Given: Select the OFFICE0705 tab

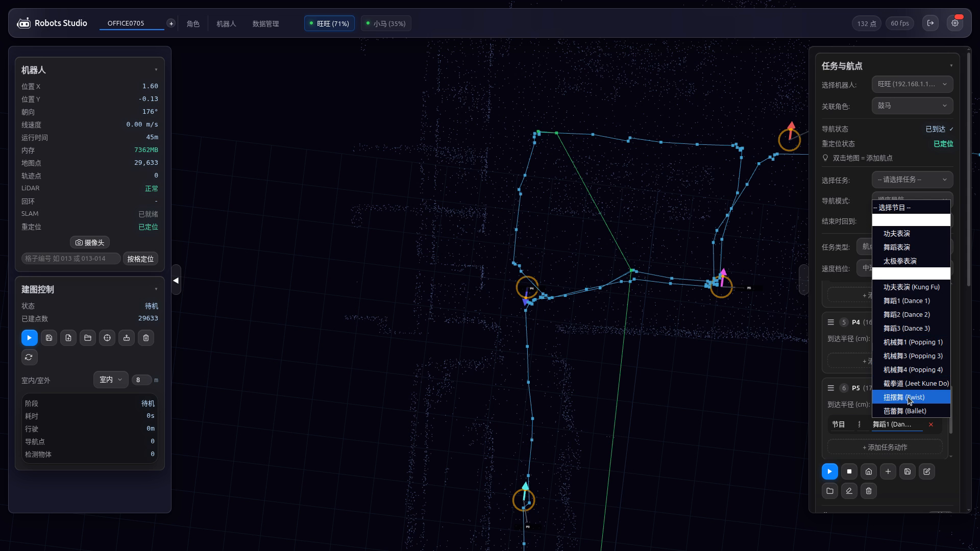Looking at the screenshot, I should 132,23.
